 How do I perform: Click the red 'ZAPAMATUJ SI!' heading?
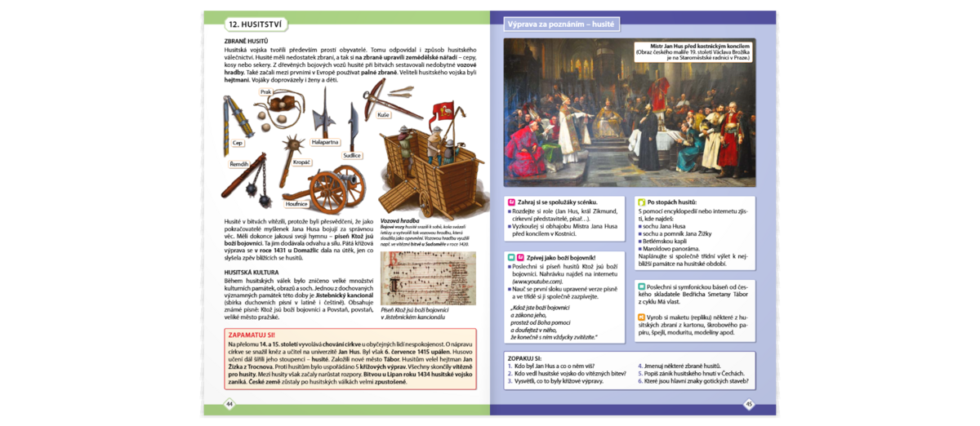(x=252, y=335)
